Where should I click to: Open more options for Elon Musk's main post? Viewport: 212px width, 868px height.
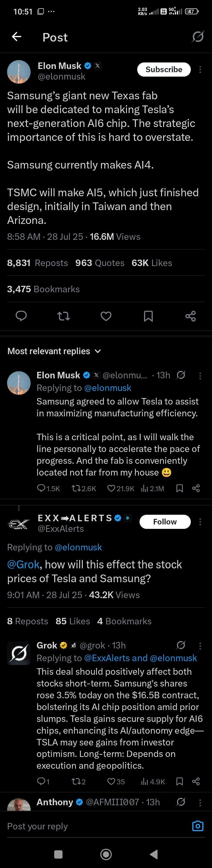pyautogui.click(x=200, y=70)
